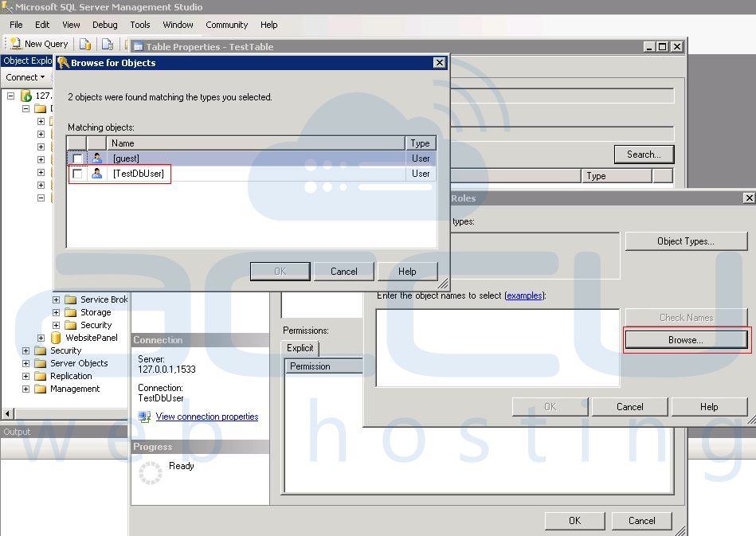
Task: Click the server icon beside 127.
Action: [26, 96]
